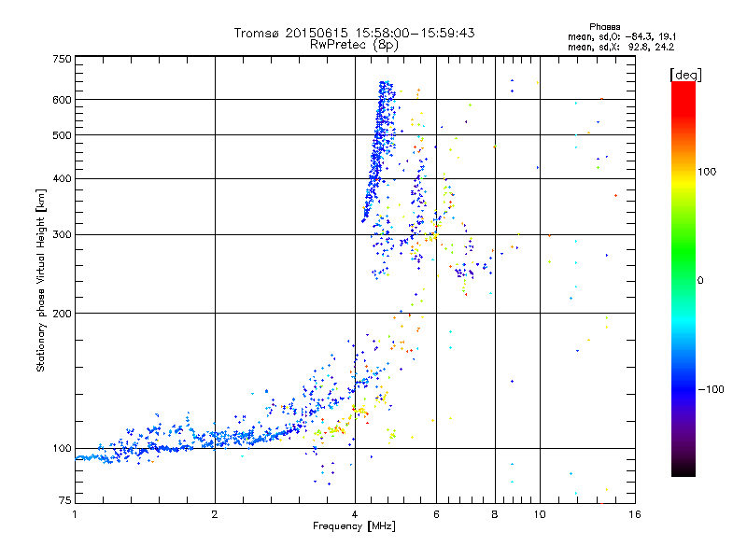Click the frequency axis label '1'
This screenshot has width=747, height=560.
[x=75, y=514]
